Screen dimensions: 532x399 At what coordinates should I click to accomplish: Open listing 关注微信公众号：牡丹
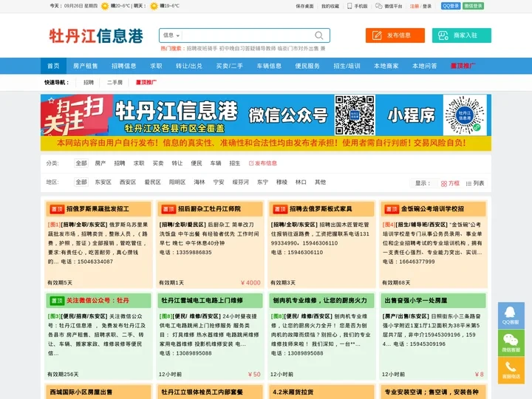click(98, 301)
